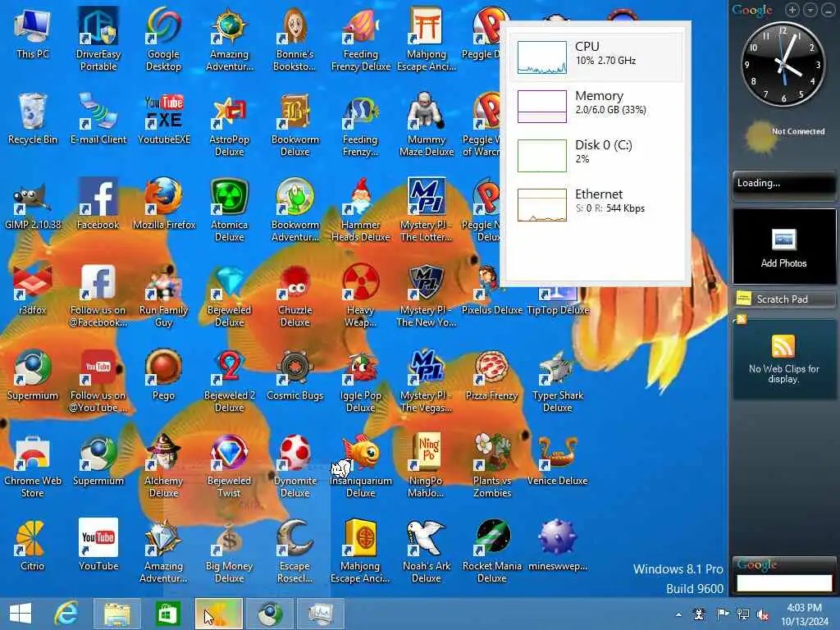Select the Dynomite Deluxe shortcut
This screenshot has width=840, height=630.
point(295,466)
